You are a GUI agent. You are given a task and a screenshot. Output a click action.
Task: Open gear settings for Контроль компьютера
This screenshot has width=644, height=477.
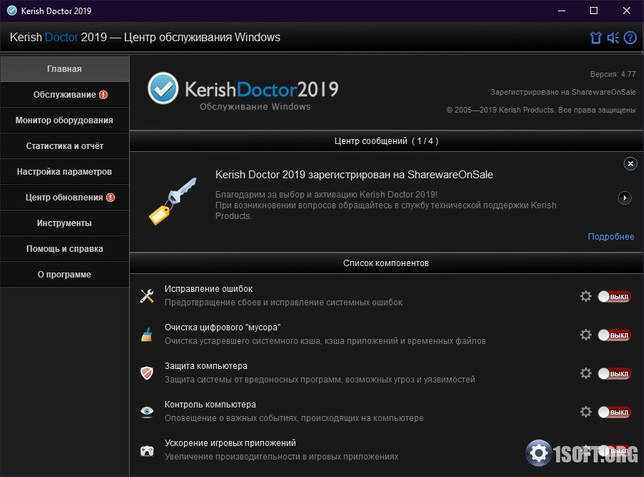coord(585,411)
